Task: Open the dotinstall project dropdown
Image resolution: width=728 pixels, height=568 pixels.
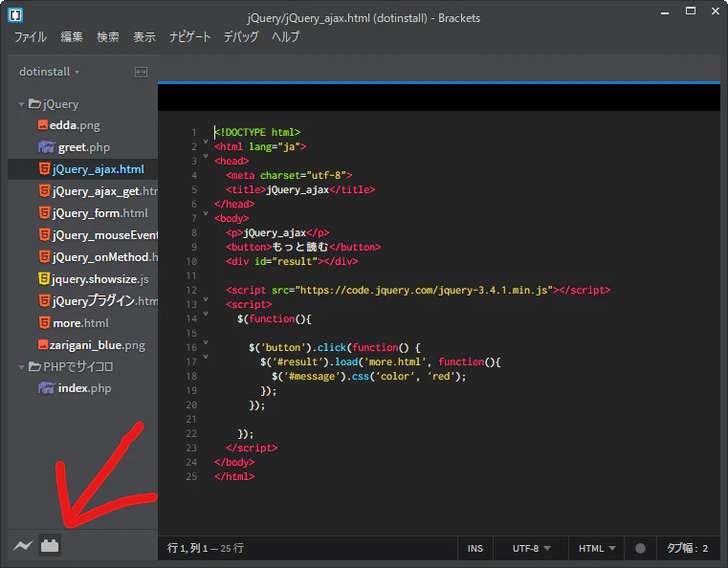Action: point(49,72)
